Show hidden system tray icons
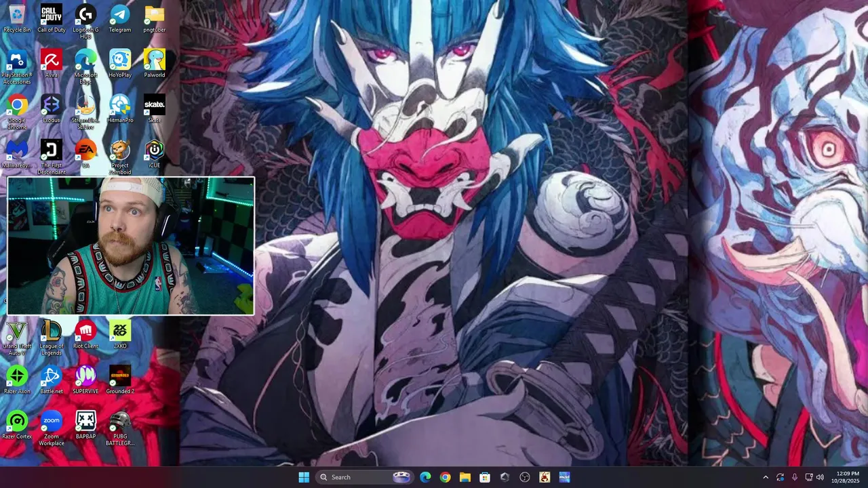 pos(766,477)
